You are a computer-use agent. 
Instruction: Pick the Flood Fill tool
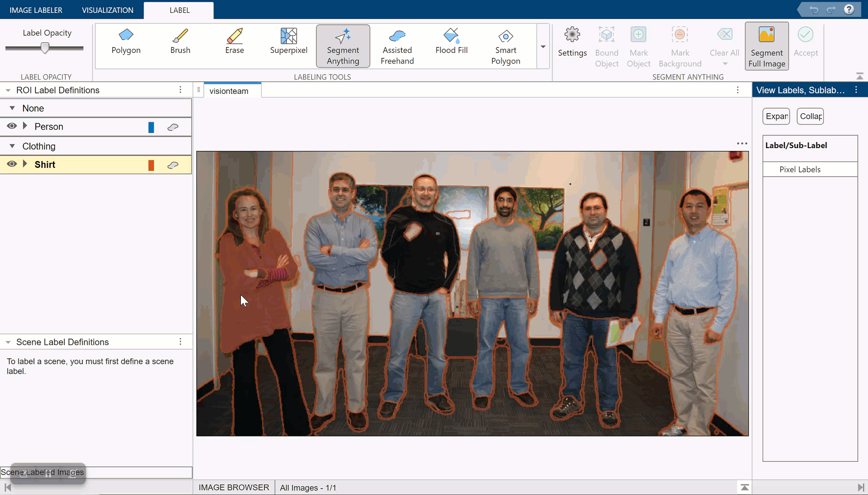coord(451,42)
